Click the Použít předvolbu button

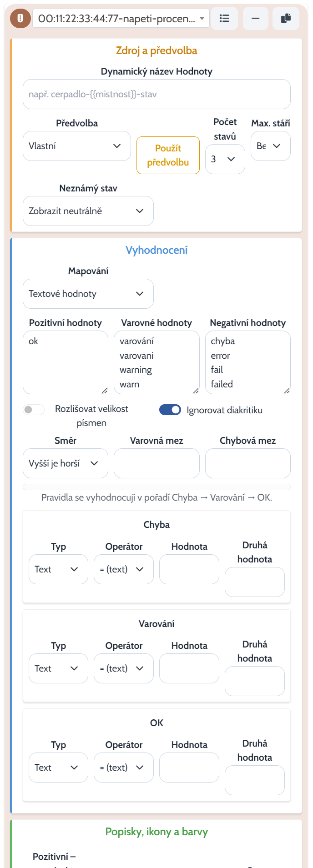tap(168, 155)
